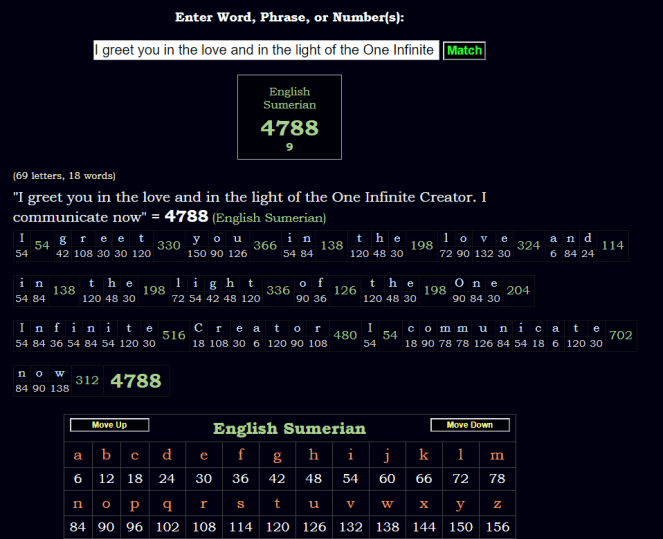This screenshot has height=539, width=663.
Task: Click value 156 in the cipher chart
Action: [497, 527]
